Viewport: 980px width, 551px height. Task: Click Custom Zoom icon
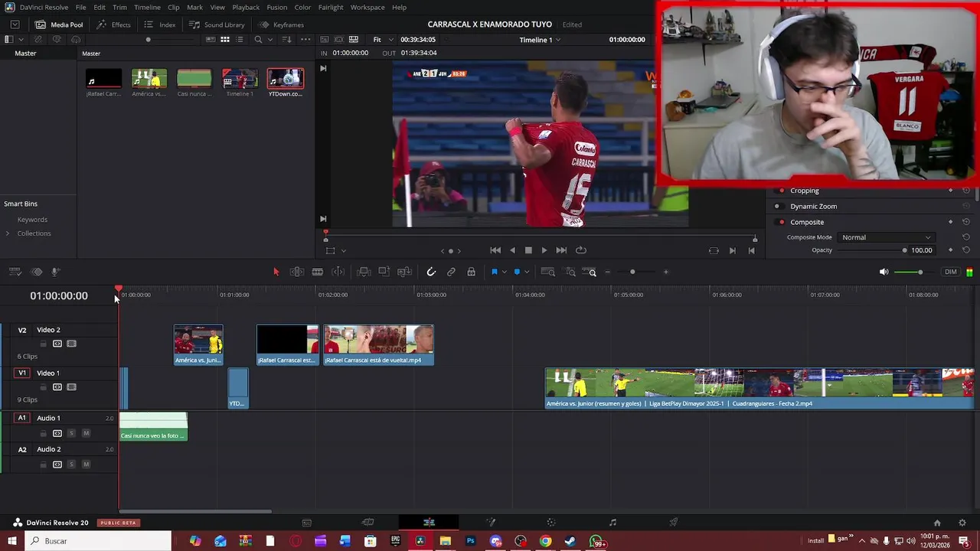tap(590, 272)
